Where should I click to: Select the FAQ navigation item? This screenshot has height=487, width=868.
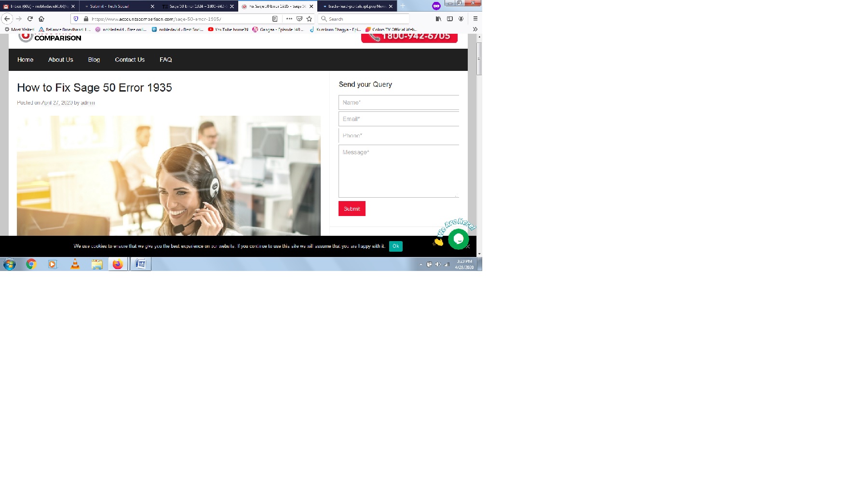[x=165, y=59]
